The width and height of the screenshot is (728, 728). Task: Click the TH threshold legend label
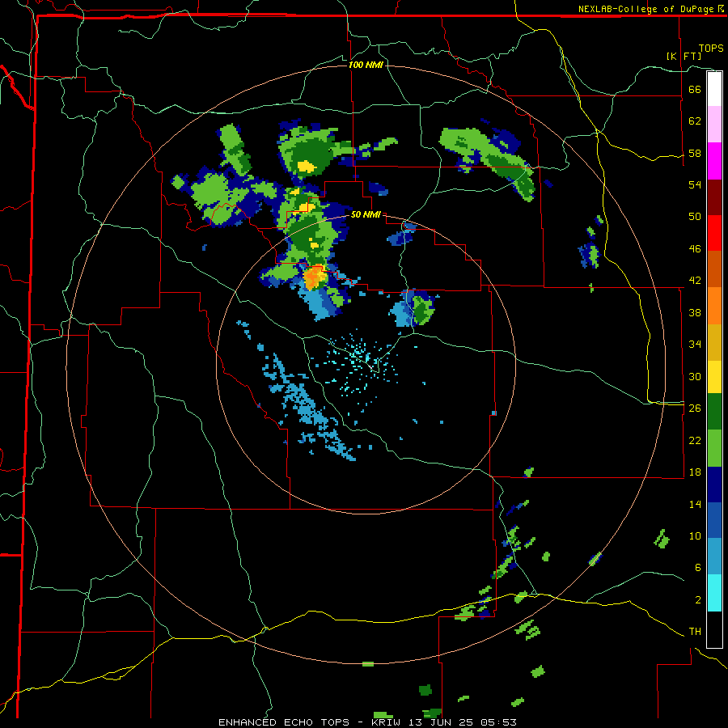pos(695,632)
